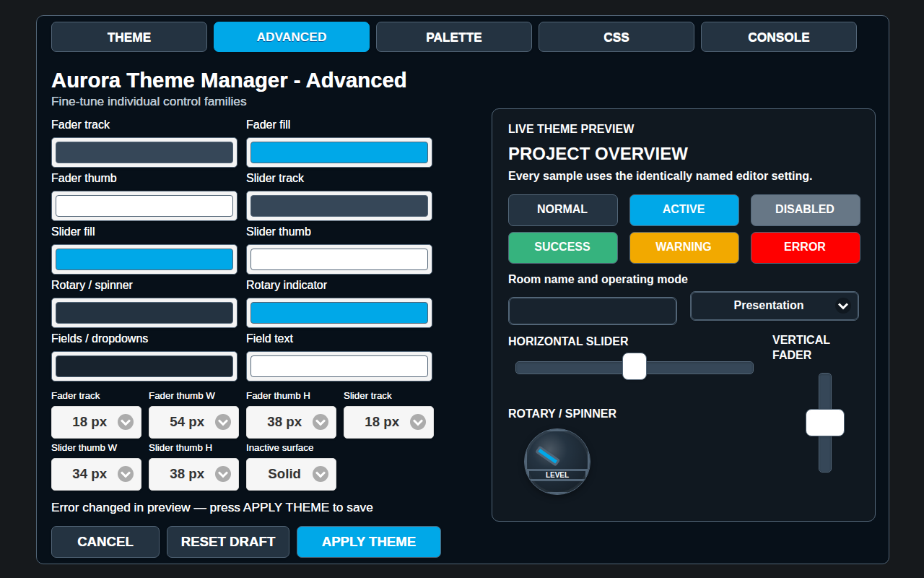Pick the Fader fill color swatch

coord(339,152)
